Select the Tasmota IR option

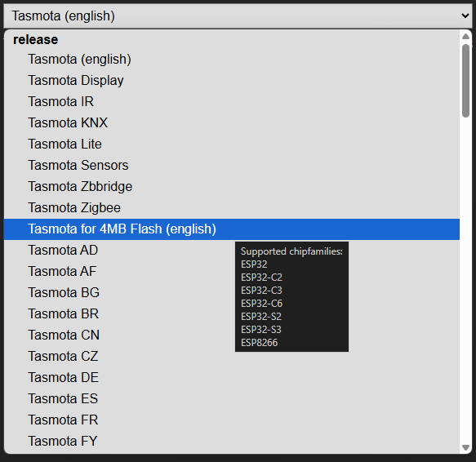click(232, 102)
